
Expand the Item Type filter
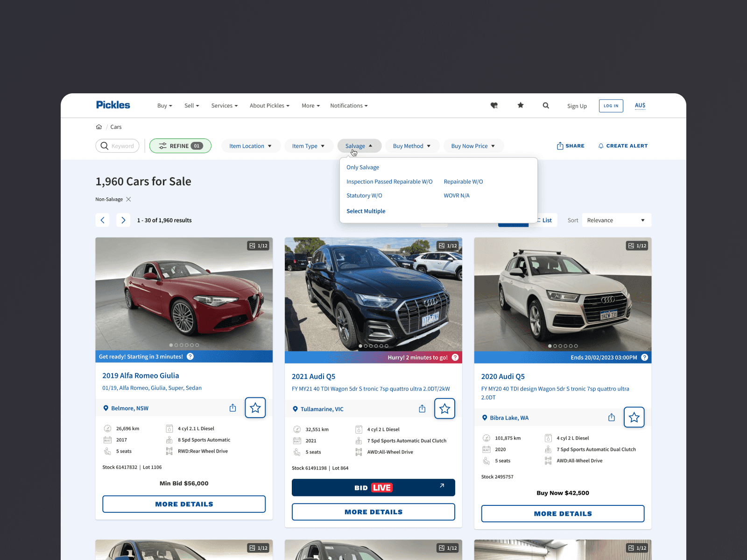309,146
